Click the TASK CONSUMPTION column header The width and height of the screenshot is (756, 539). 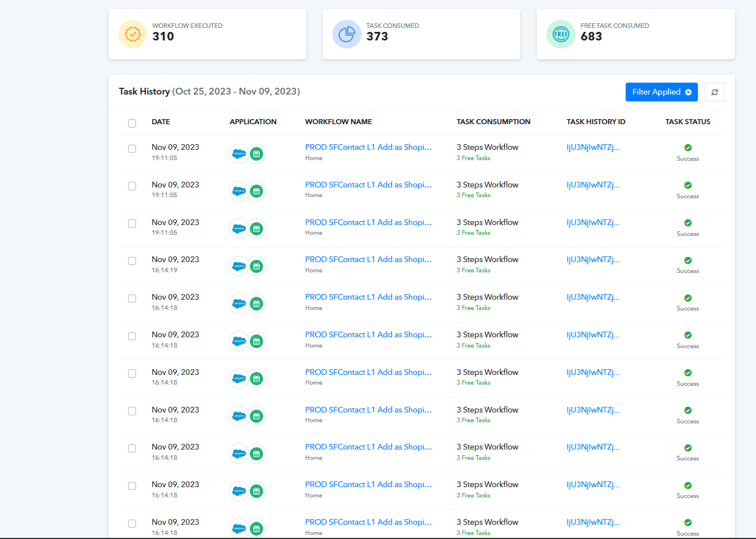coord(494,122)
